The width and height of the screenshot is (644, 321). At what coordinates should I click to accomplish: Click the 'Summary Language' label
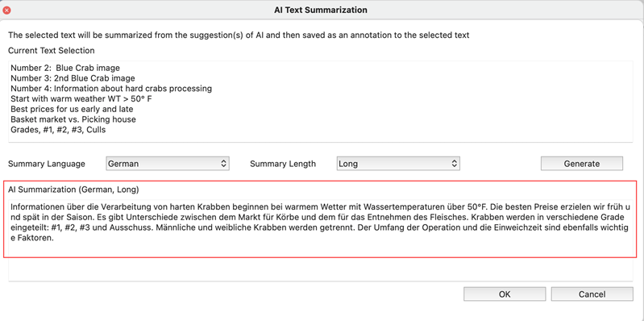47,164
